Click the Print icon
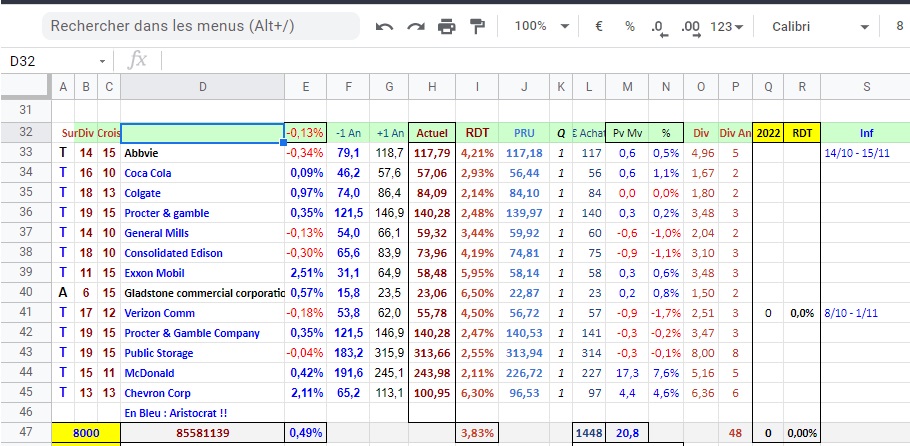910x446 pixels. (x=446, y=26)
